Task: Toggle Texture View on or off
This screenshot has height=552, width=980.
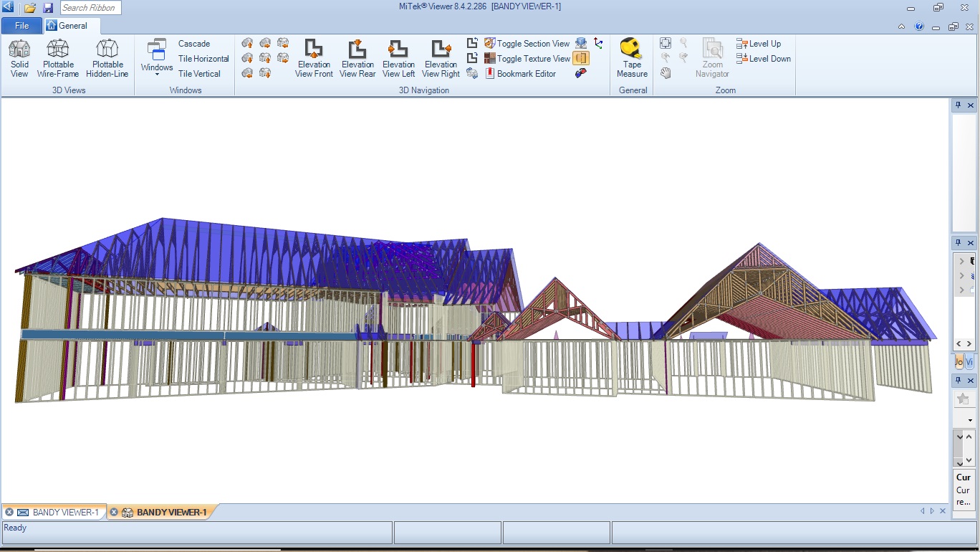Action: tap(527, 59)
